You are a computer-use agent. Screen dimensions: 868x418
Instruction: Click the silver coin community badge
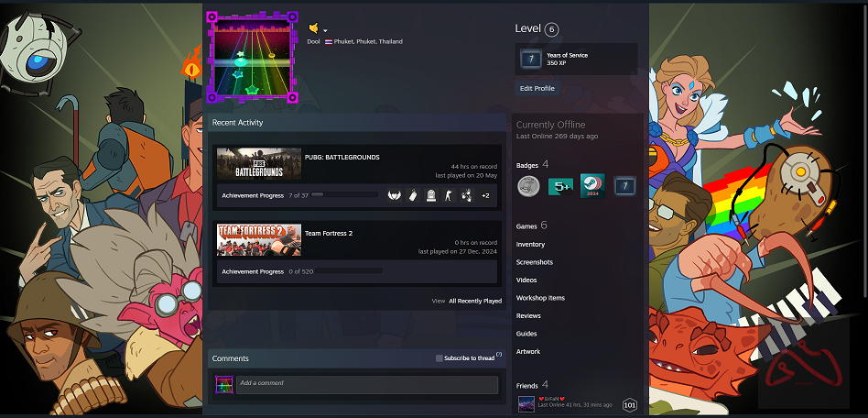tap(527, 187)
